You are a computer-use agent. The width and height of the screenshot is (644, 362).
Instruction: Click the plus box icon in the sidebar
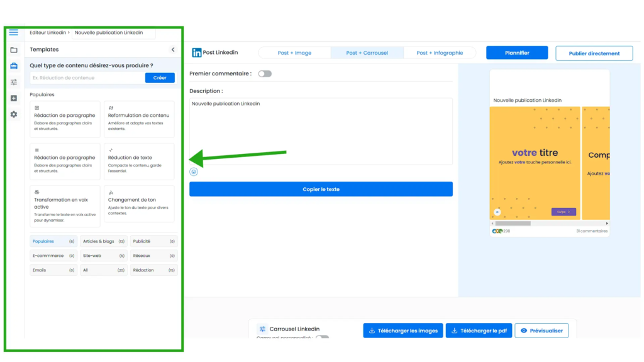(x=14, y=99)
